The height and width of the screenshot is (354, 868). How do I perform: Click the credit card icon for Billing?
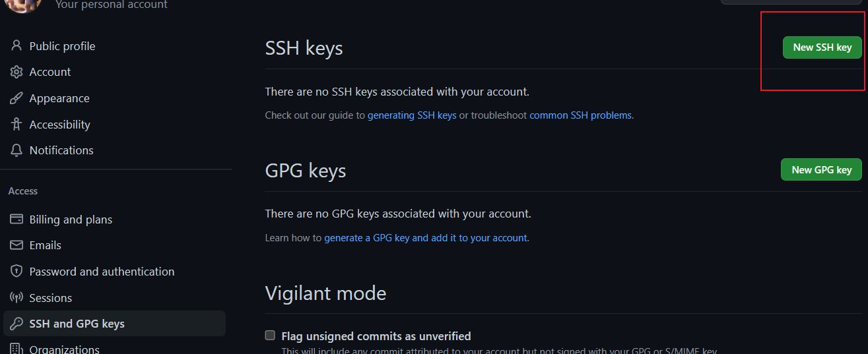[17, 220]
